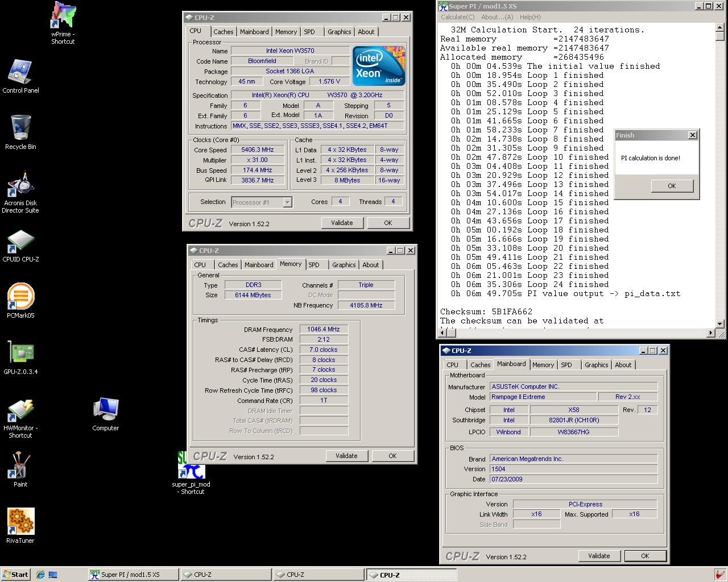Open Help menu in Super PI

(x=530, y=17)
